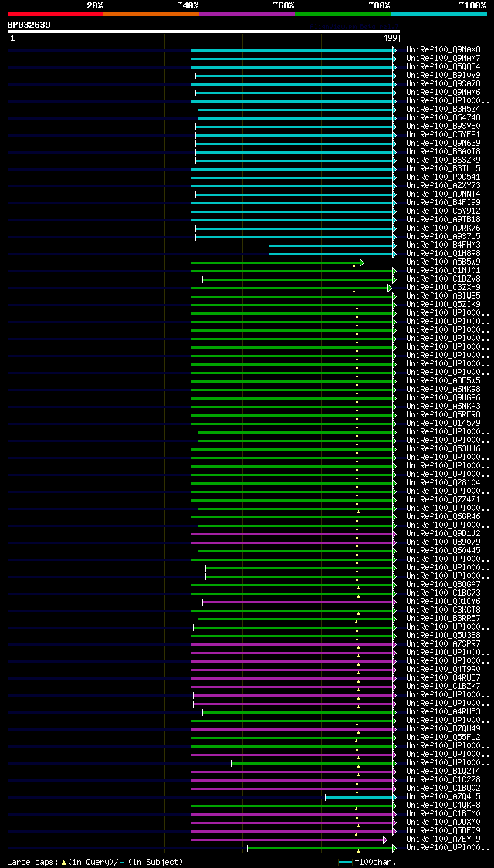Image resolution: width=494 pixels, height=868 pixels.
Task: Click the purple ~60% identity legend segment
Action: pyautogui.click(x=247, y=13)
